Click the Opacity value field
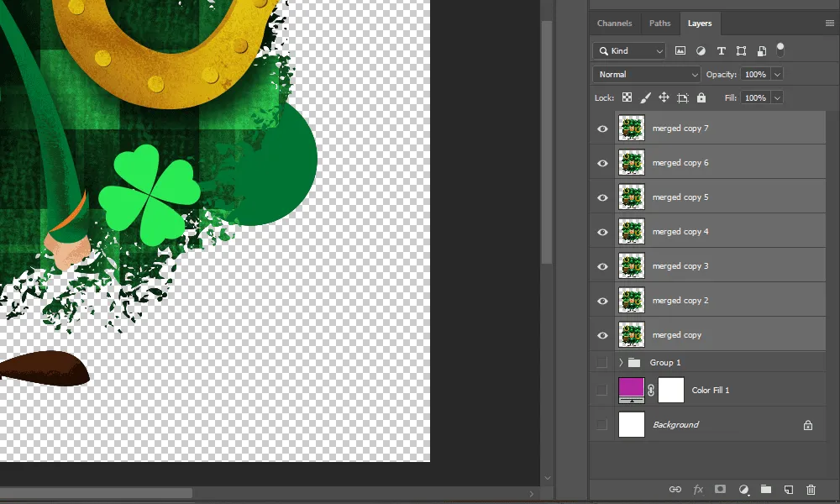The image size is (840, 504). pyautogui.click(x=755, y=75)
